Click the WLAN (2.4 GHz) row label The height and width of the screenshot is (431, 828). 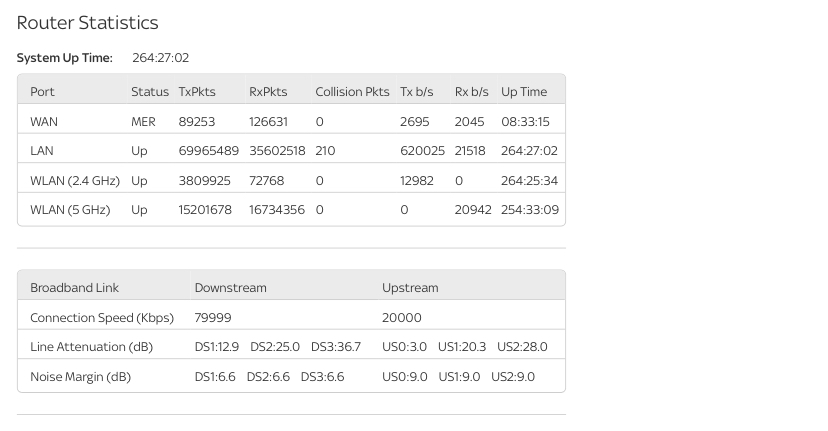[75, 181]
